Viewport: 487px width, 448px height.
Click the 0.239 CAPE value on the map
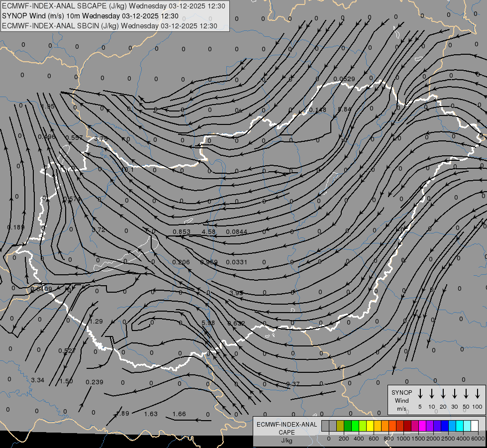click(95, 382)
